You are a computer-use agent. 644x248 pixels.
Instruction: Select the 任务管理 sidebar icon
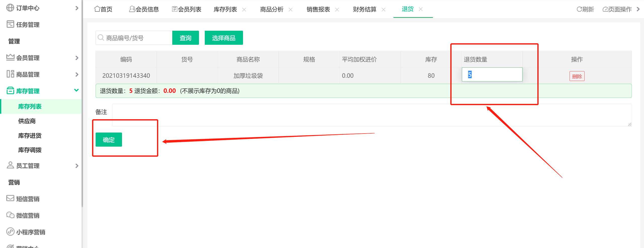10,24
